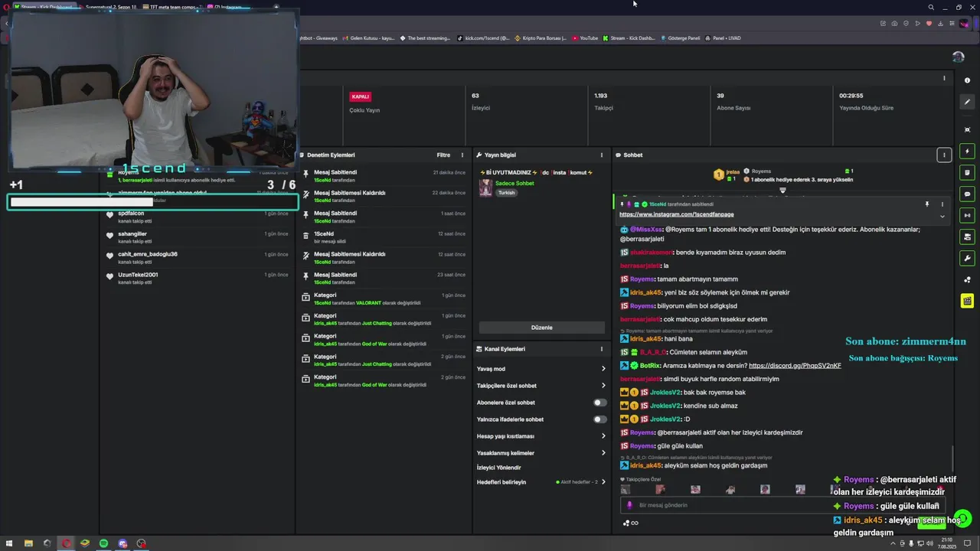The width and height of the screenshot is (980, 551).
Task: Open the Sohbet panel three-dot menu
Action: tap(944, 155)
